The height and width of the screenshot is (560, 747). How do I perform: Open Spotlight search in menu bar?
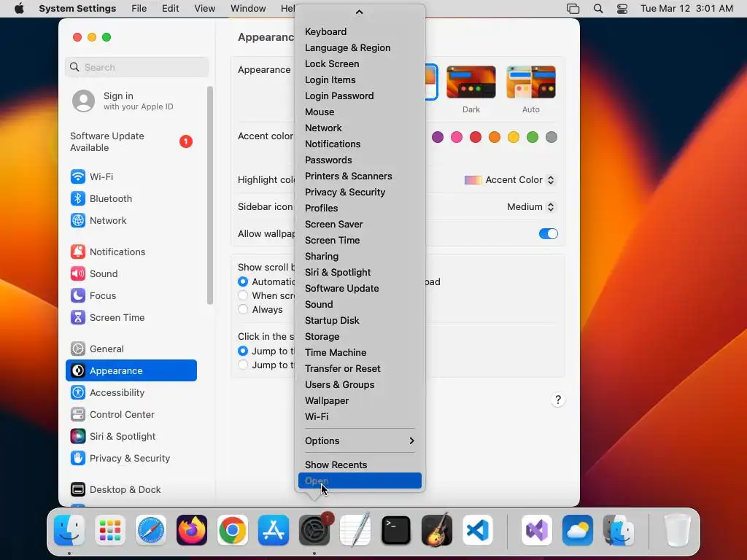pos(598,9)
